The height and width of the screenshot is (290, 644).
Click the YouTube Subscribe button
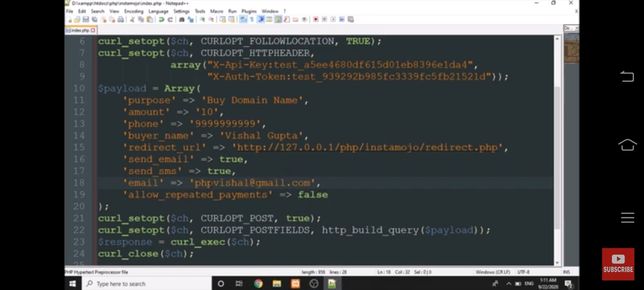point(618,264)
